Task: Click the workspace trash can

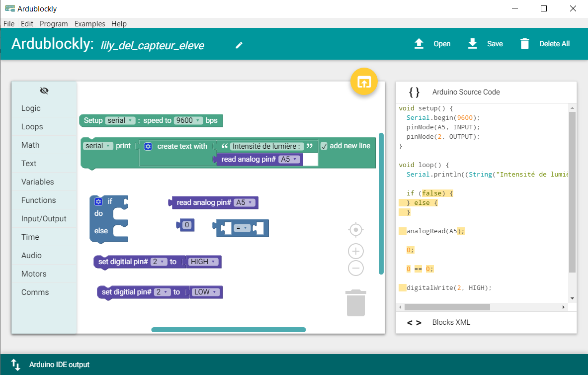Action: tap(356, 303)
